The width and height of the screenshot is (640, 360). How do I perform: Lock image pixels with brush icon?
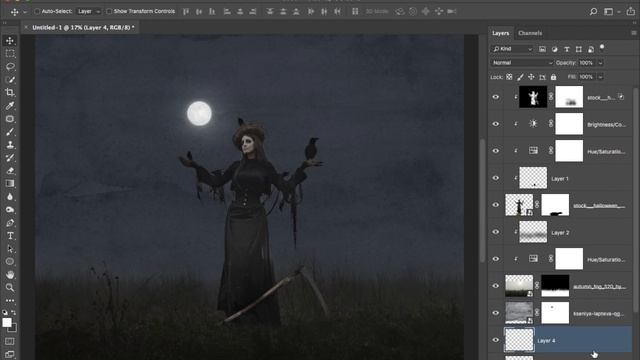pyautogui.click(x=520, y=77)
